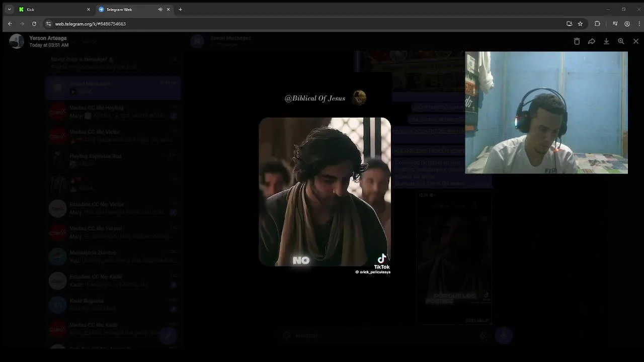Open the media controls icon in toolbar
Screen dimensions: 644x362
click(x=615, y=24)
